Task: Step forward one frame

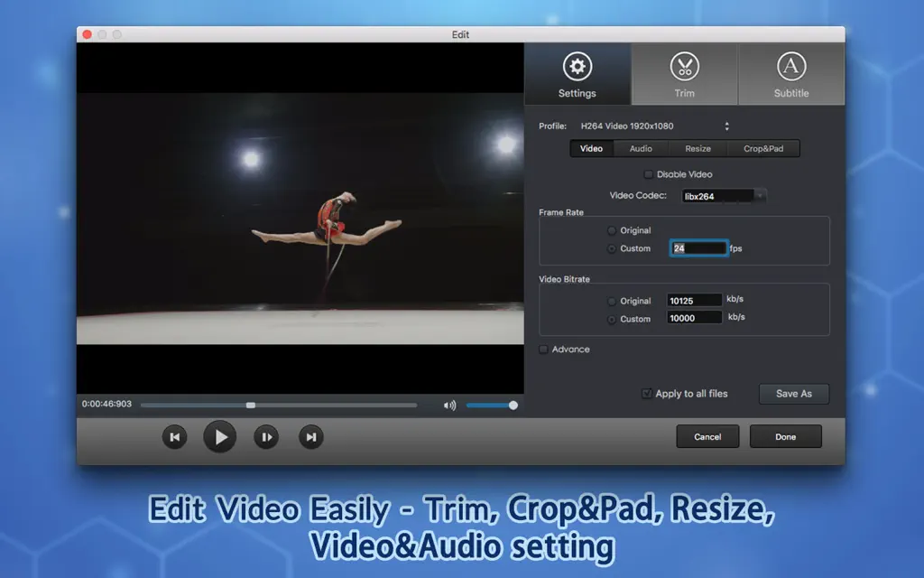Action: click(265, 436)
